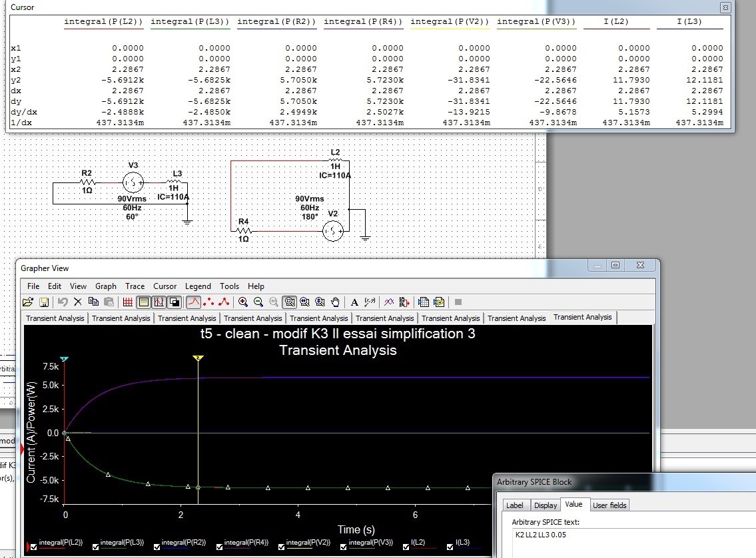Toggle the red grid display icon
The image size is (756, 558).
click(x=128, y=302)
